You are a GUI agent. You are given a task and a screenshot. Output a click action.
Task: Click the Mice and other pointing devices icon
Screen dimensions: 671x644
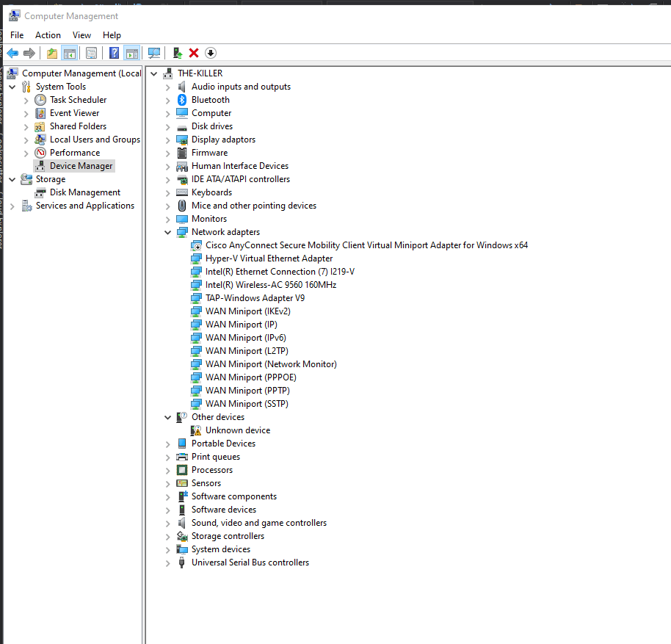pos(182,206)
